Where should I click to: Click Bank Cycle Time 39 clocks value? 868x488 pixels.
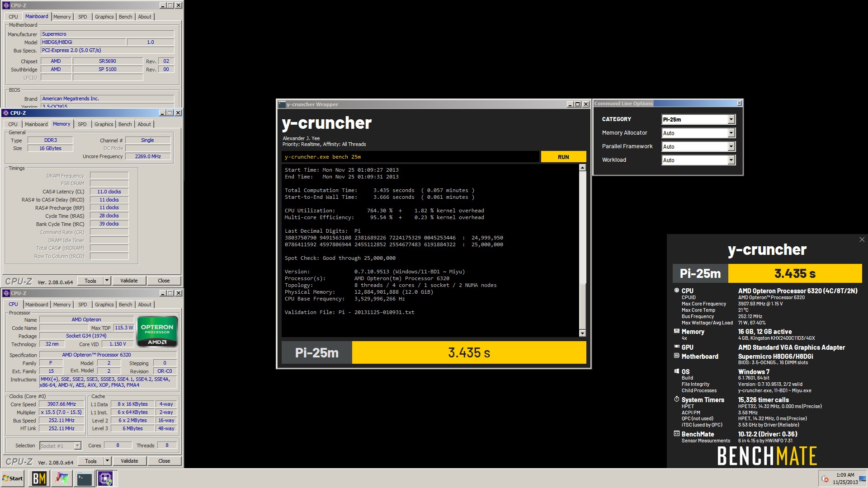point(109,224)
